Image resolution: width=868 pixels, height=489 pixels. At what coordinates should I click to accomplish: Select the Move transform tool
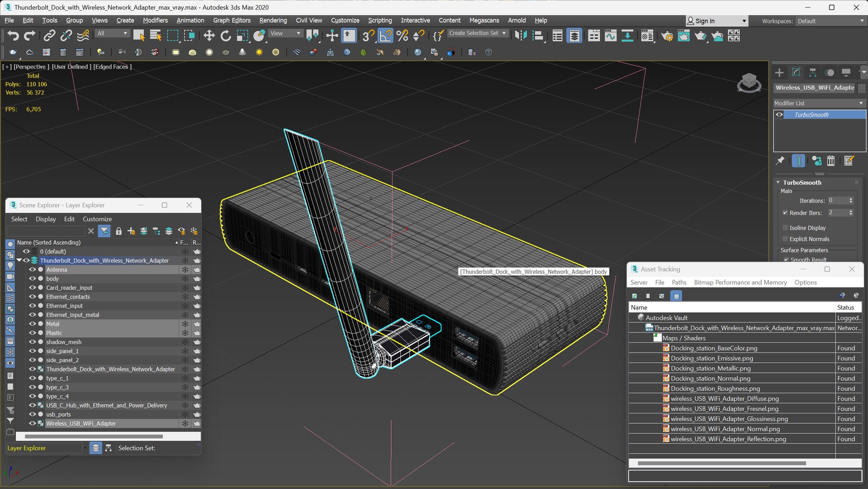coord(209,36)
